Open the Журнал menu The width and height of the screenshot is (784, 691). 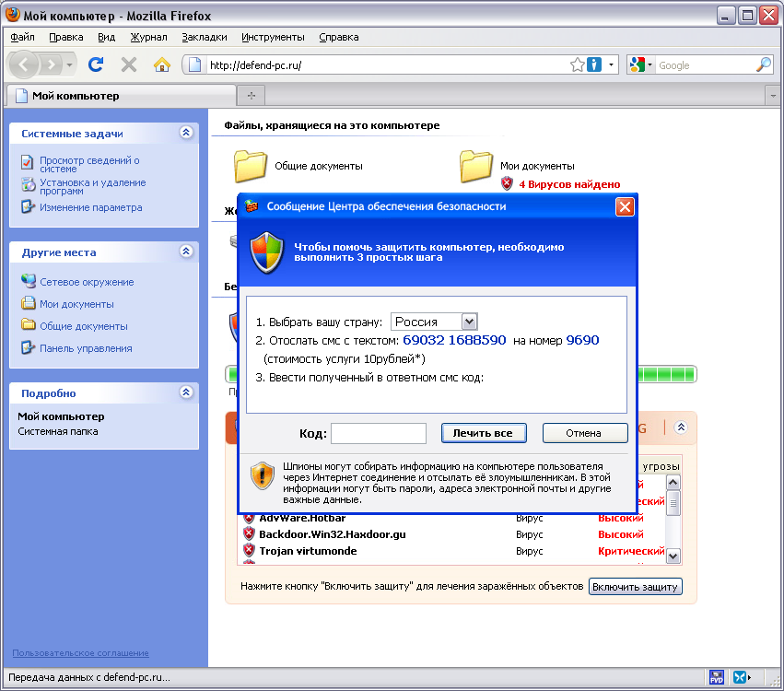[x=148, y=37]
